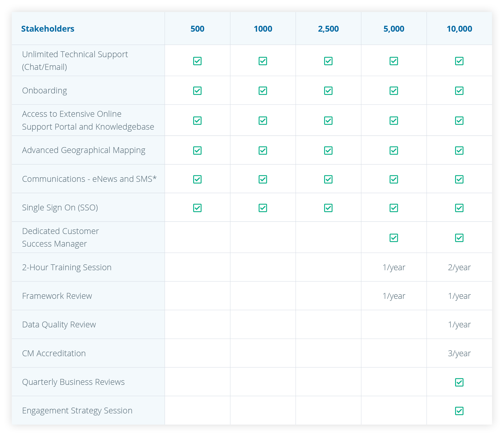This screenshot has width=504, height=437.
Task: Click Support Portal checkmark under 500
Action: point(197,120)
